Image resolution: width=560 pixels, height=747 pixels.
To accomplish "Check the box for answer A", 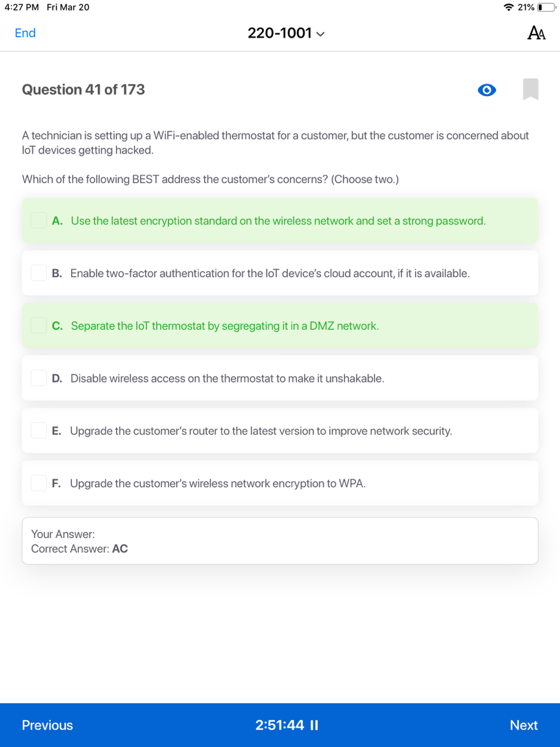I will point(39,221).
